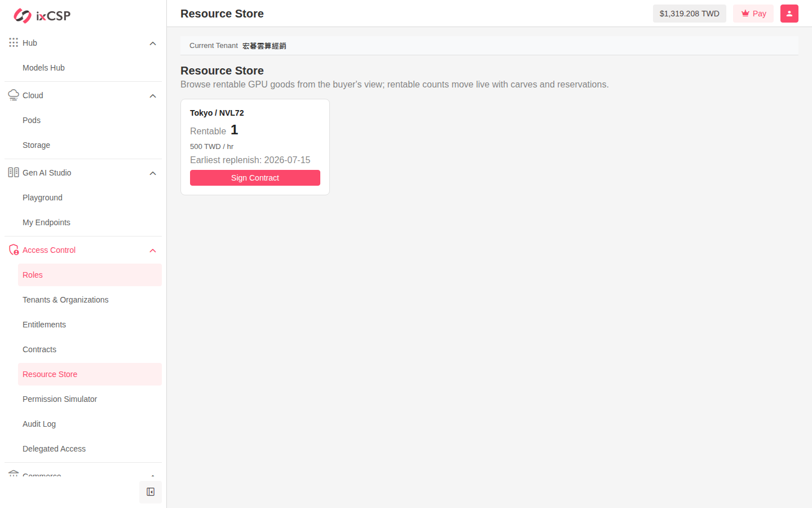This screenshot has width=812, height=508.
Task: Open the Storage page
Action: tap(90, 145)
